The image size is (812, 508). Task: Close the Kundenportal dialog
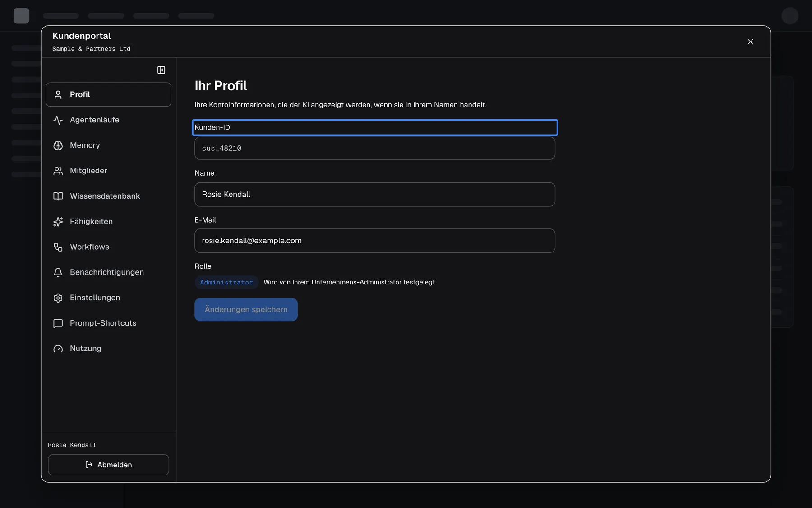[750, 42]
